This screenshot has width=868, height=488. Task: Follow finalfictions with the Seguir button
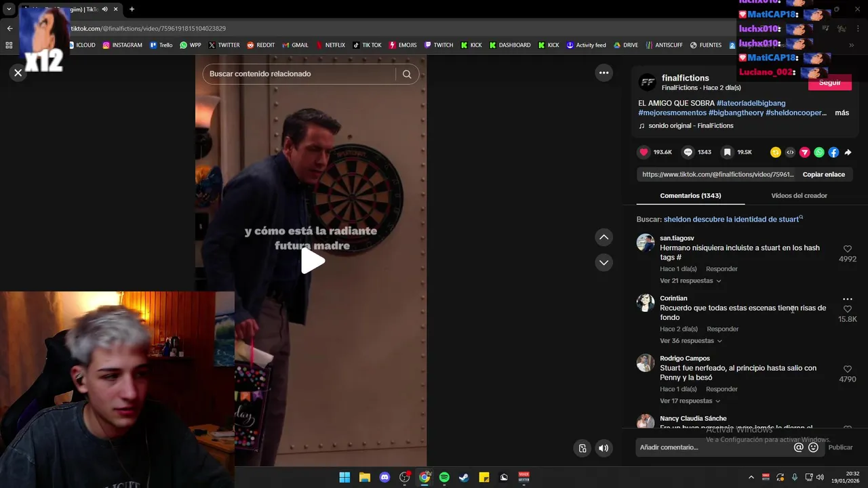point(830,83)
